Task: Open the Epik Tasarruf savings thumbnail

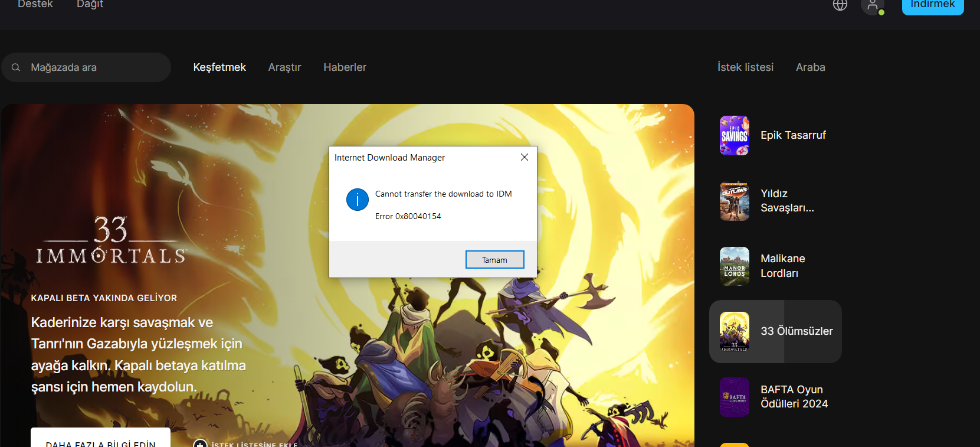Action: click(x=735, y=135)
